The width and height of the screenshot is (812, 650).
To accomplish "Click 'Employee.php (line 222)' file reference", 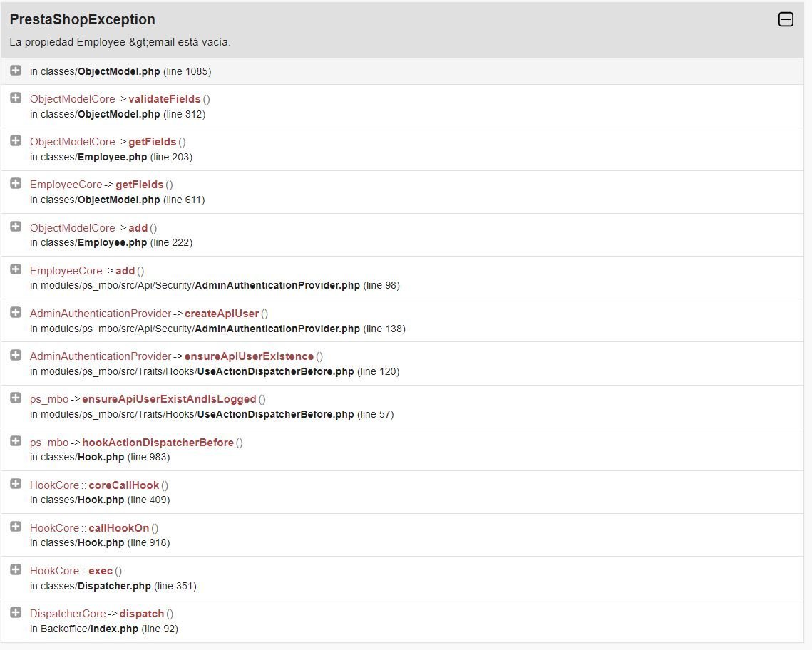I will pyautogui.click(x=135, y=243).
